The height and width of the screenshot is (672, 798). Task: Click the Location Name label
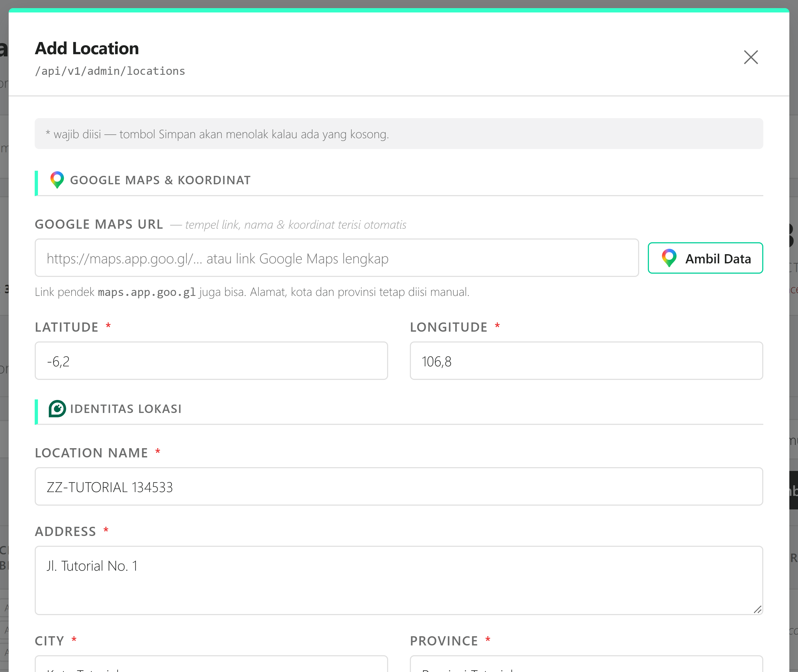point(91,453)
